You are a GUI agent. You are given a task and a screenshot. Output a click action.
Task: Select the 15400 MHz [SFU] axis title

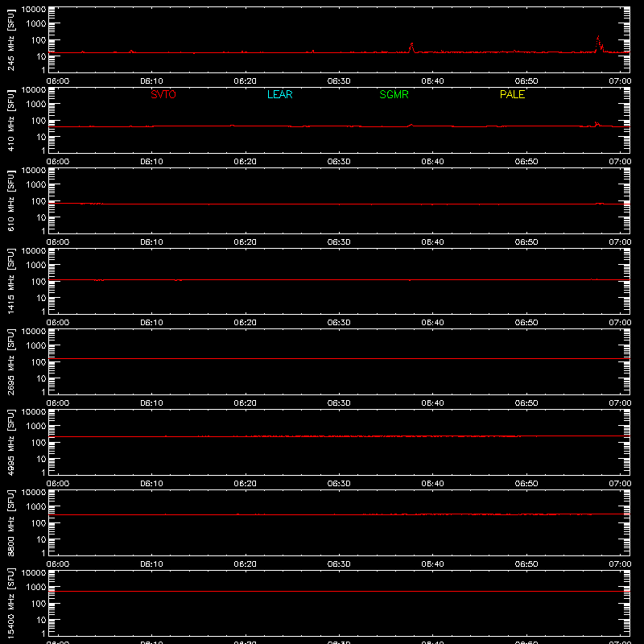(x=10, y=603)
